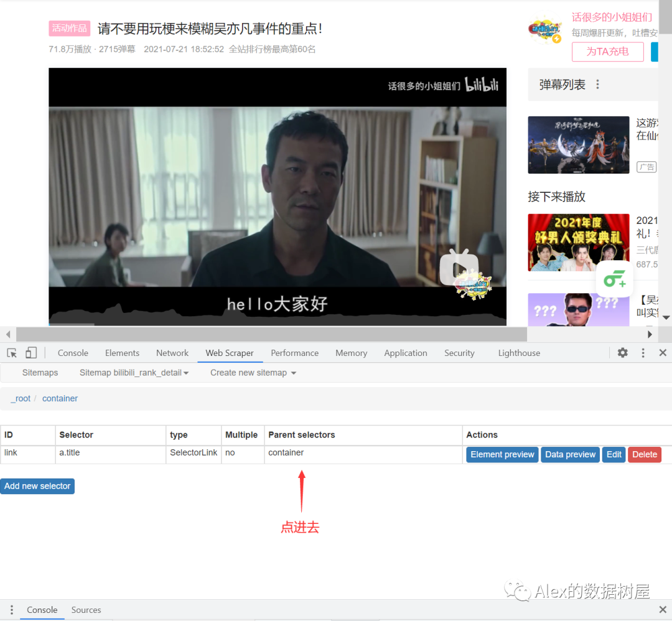Open the DevTools customize three-dot menu
The height and width of the screenshot is (621, 672).
pyautogui.click(x=643, y=353)
